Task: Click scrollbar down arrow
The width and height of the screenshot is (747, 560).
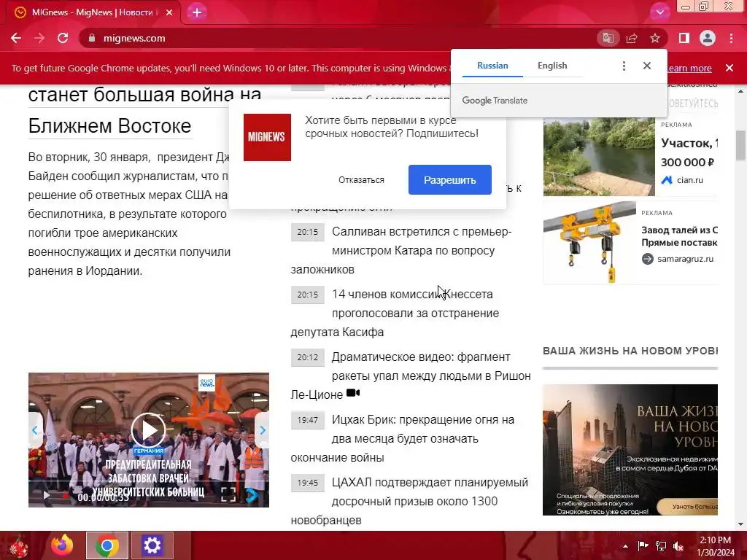Action: coord(741,524)
